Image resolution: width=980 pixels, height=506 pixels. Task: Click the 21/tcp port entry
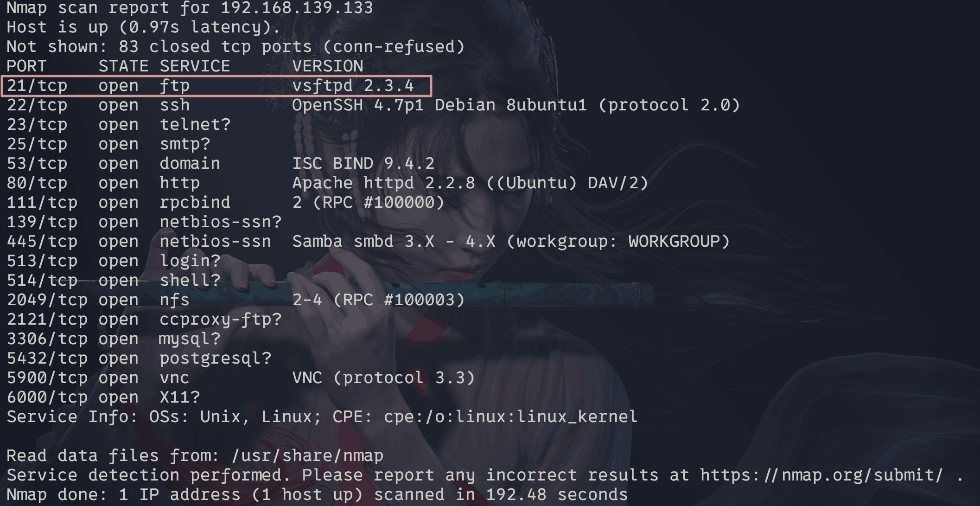tap(37, 86)
